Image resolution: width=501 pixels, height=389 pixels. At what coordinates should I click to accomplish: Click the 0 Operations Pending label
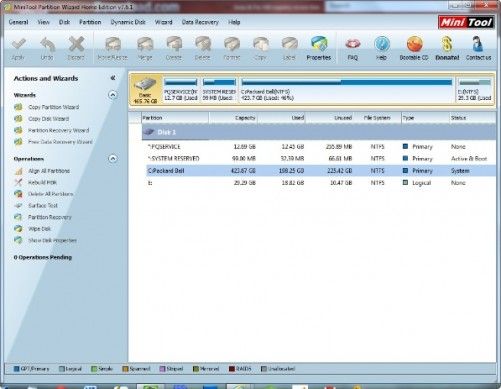click(43, 257)
